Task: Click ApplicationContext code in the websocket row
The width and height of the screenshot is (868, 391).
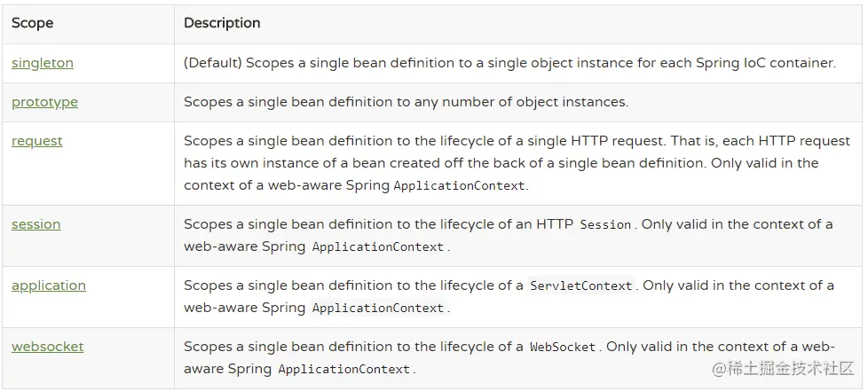Action: click(x=343, y=370)
